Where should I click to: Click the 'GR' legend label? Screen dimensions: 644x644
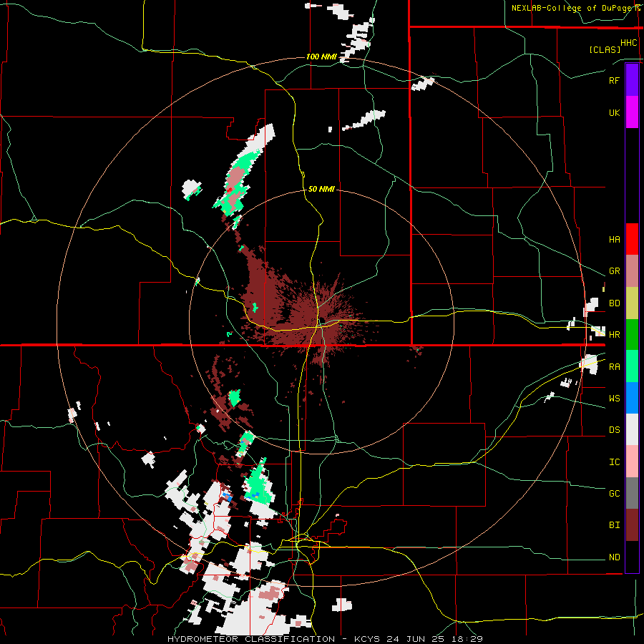[x=614, y=271]
